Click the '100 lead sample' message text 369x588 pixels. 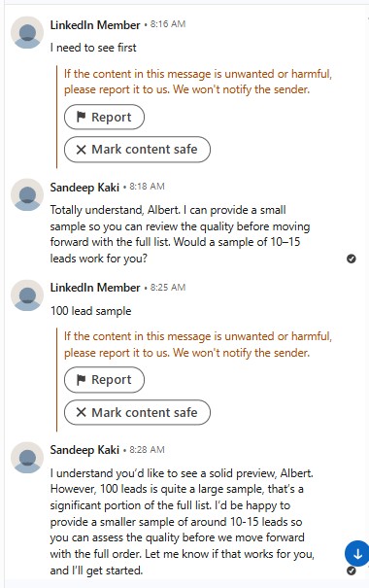(90, 311)
